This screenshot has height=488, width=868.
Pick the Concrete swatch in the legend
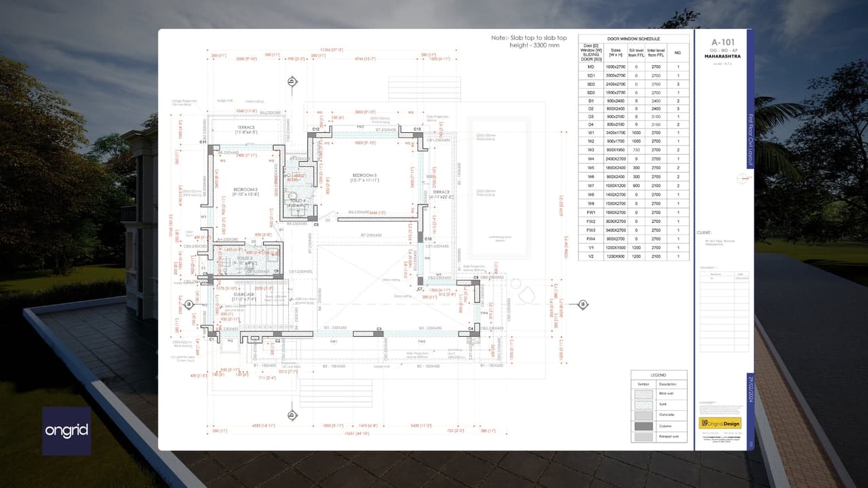tap(642, 415)
